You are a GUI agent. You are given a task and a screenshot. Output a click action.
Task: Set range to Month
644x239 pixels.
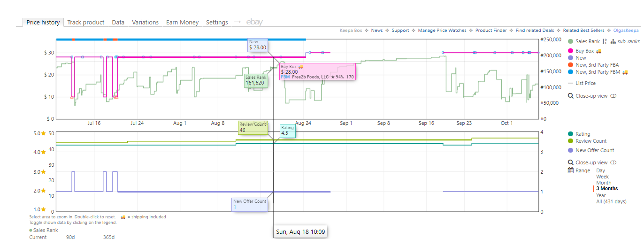click(x=604, y=183)
